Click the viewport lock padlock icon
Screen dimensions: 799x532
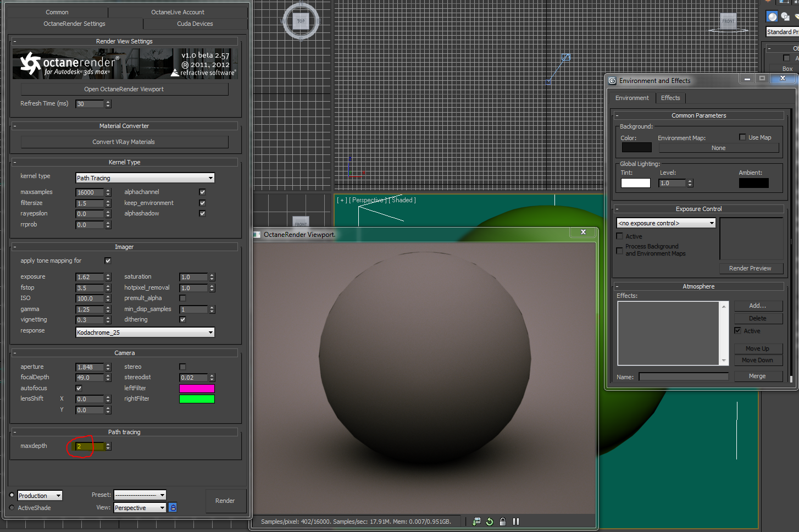point(503,522)
